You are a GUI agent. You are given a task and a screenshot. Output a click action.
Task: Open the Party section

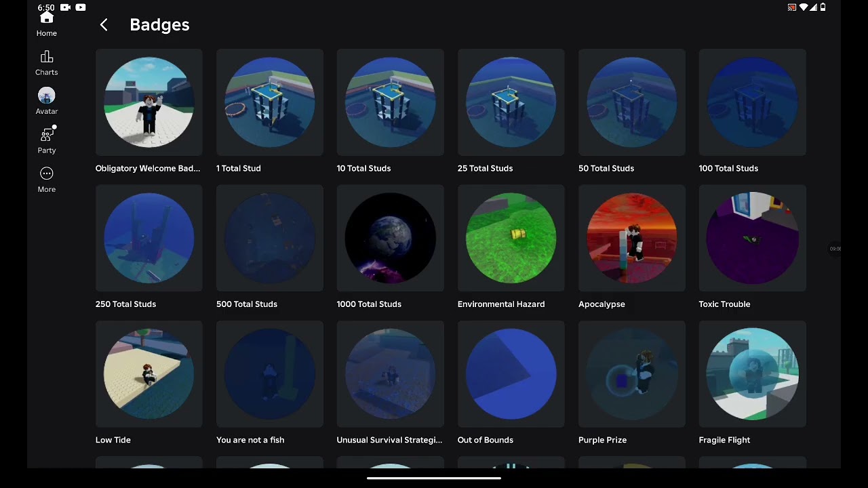(x=47, y=140)
